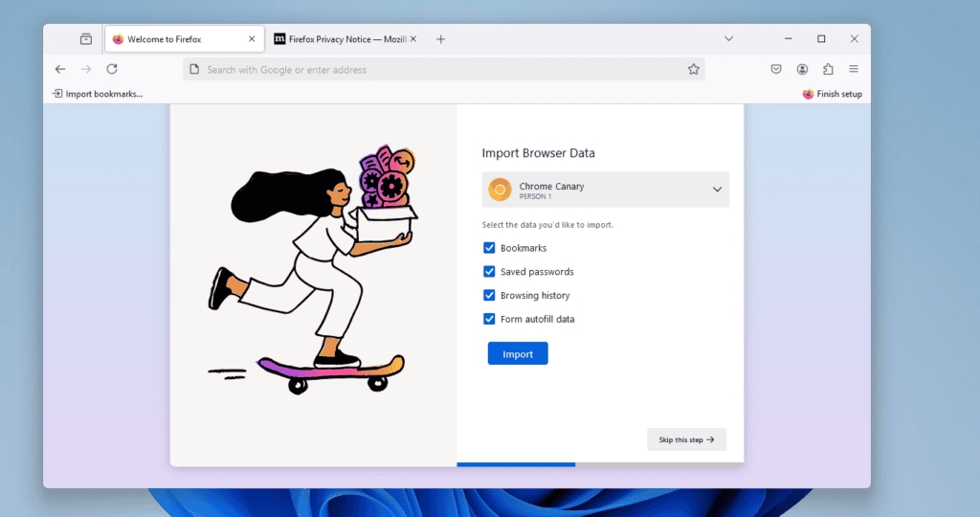The height and width of the screenshot is (517, 980).
Task: Open the Save to Pocket icon
Action: click(x=777, y=69)
